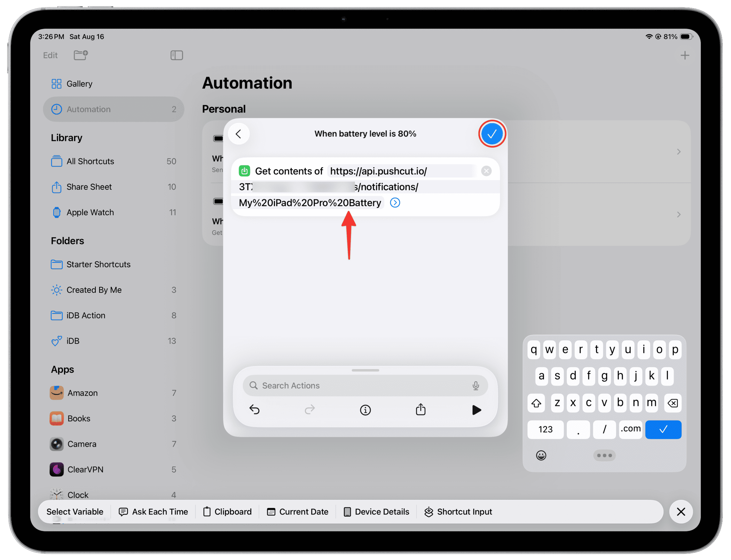Screen dimensions: 731x560
Task: Open Clock app shortcuts
Action: 113,495
